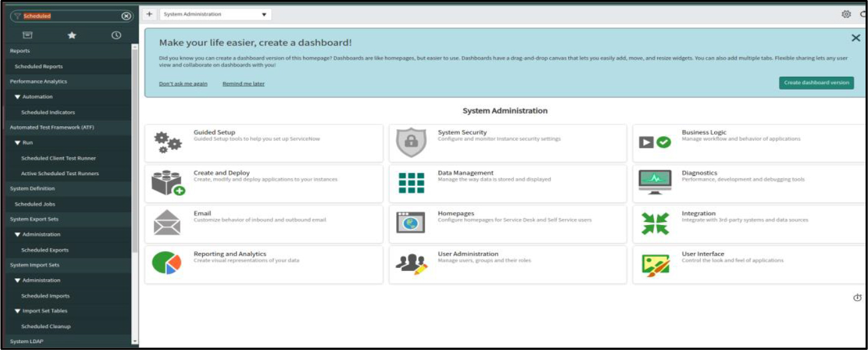Click the Email envelope icon
The width and height of the screenshot is (868, 350).
[x=167, y=223]
